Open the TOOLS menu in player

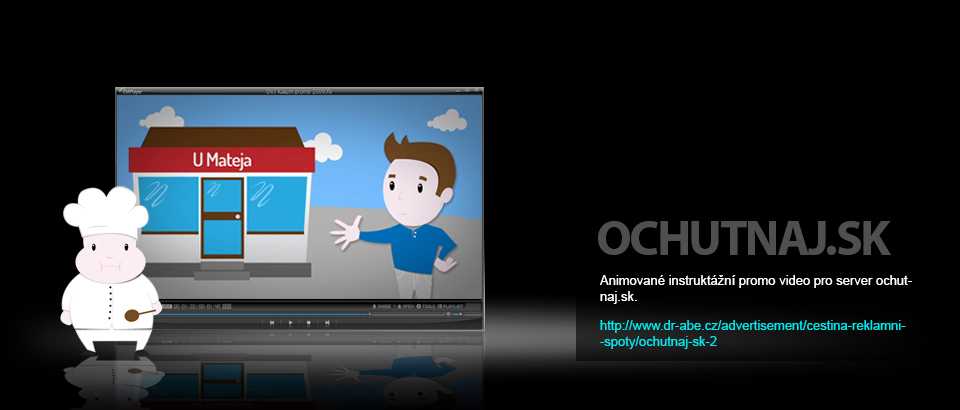(x=426, y=306)
